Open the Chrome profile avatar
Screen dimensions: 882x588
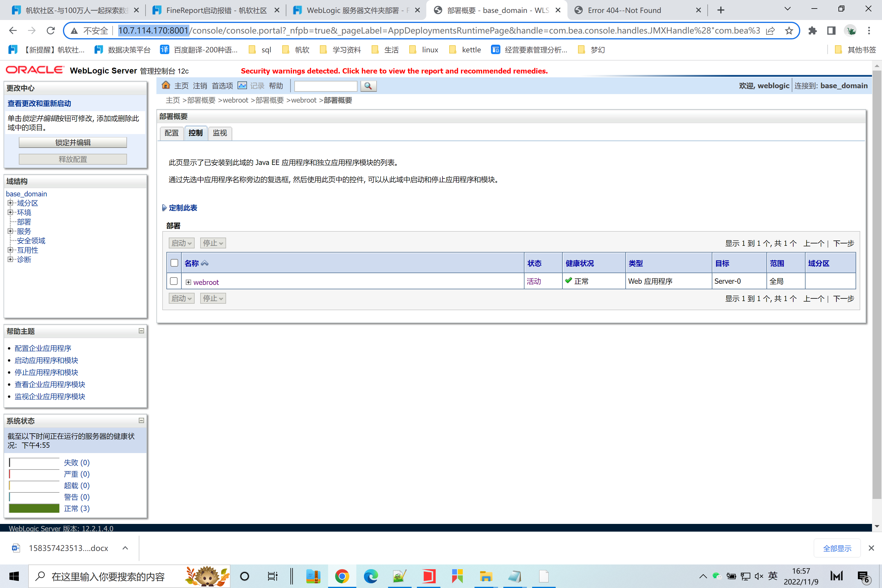(x=851, y=31)
